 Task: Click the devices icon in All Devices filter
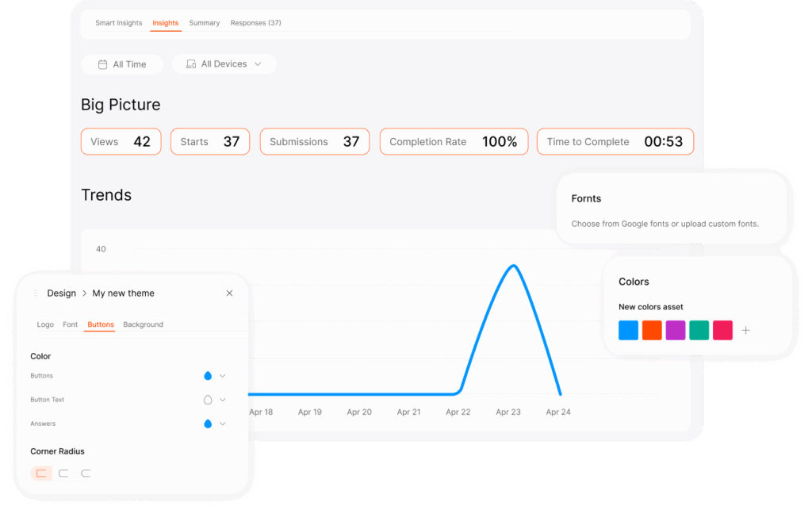click(190, 64)
